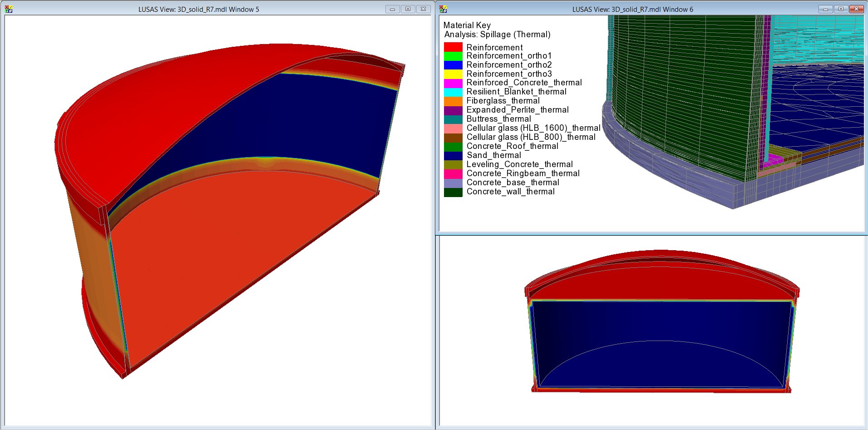Viewport: 868px width, 430px height.
Task: Click the Material Key heading
Action: [x=467, y=25]
